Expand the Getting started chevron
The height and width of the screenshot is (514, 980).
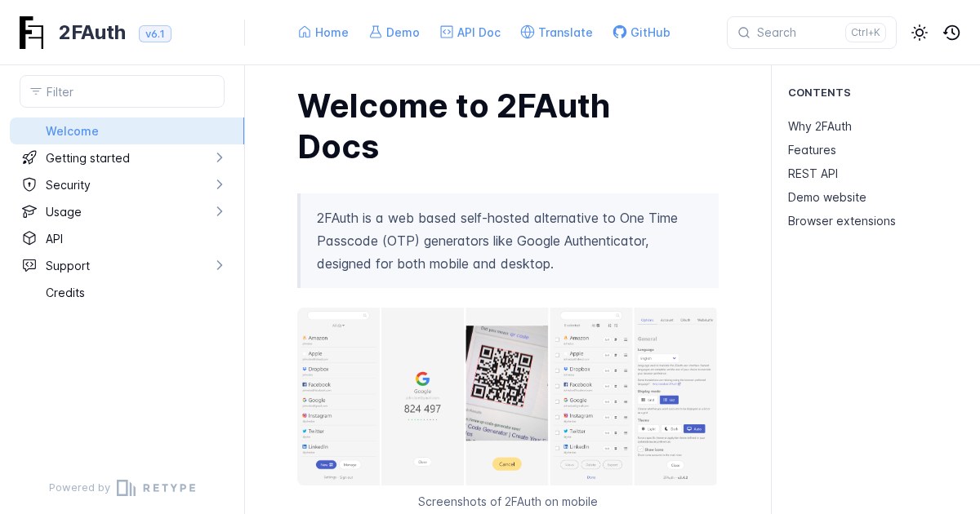219,157
